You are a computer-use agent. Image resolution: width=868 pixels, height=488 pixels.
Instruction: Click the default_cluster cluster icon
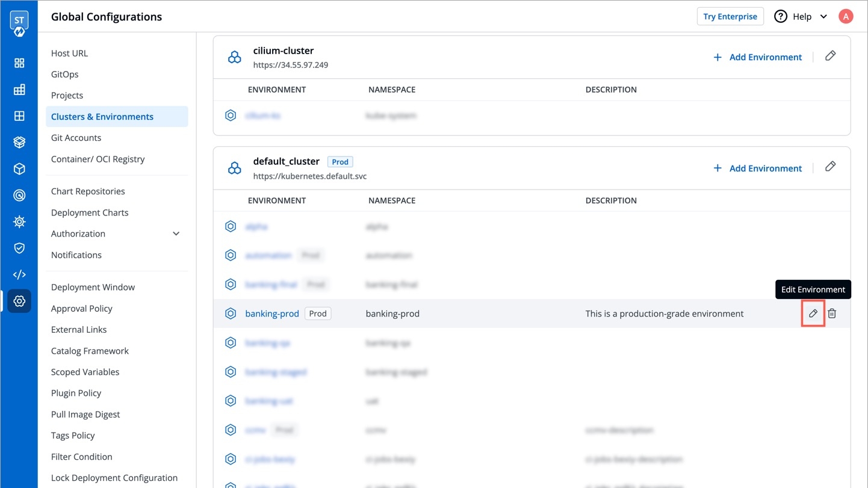235,168
